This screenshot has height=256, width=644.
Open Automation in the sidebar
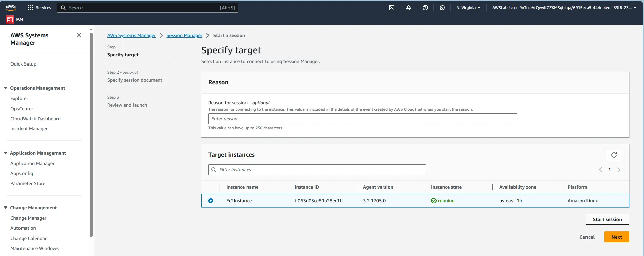[23, 228]
